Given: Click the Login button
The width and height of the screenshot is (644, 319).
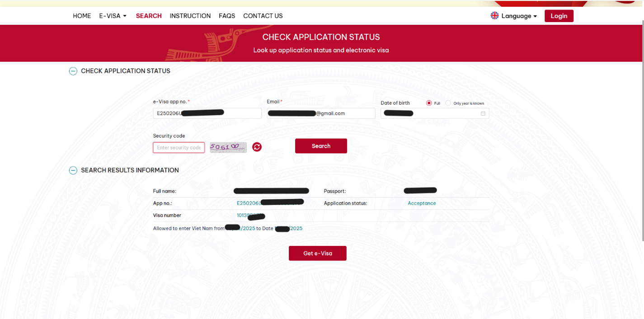Looking at the screenshot, I should (x=559, y=16).
